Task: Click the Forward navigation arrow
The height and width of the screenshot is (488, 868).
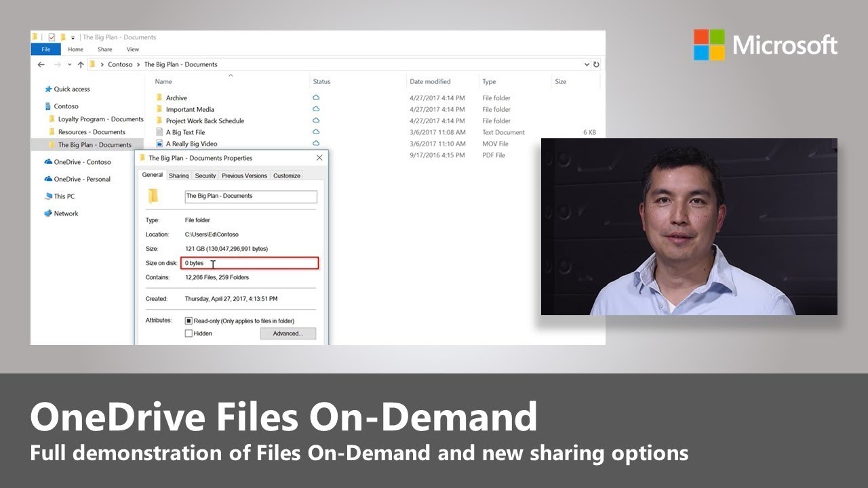Action: (58, 65)
